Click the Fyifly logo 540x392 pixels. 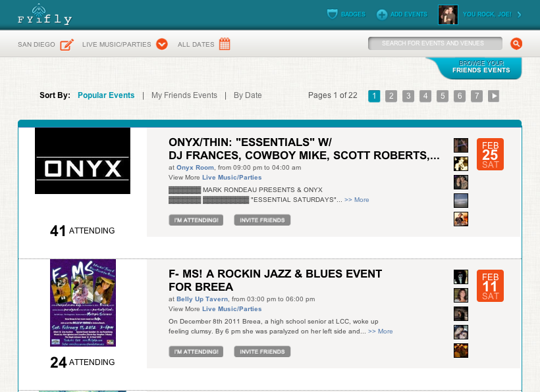[x=45, y=14]
